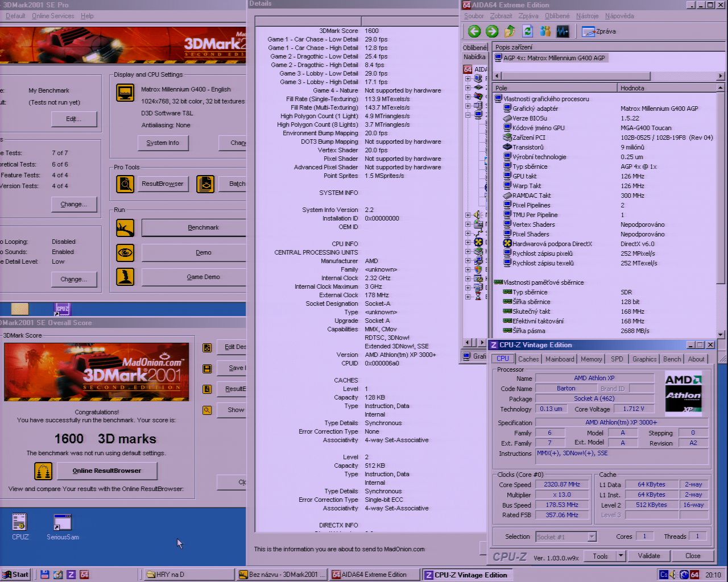Click the AIDA64 quick launch icon
The image size is (728, 582).
84,575
